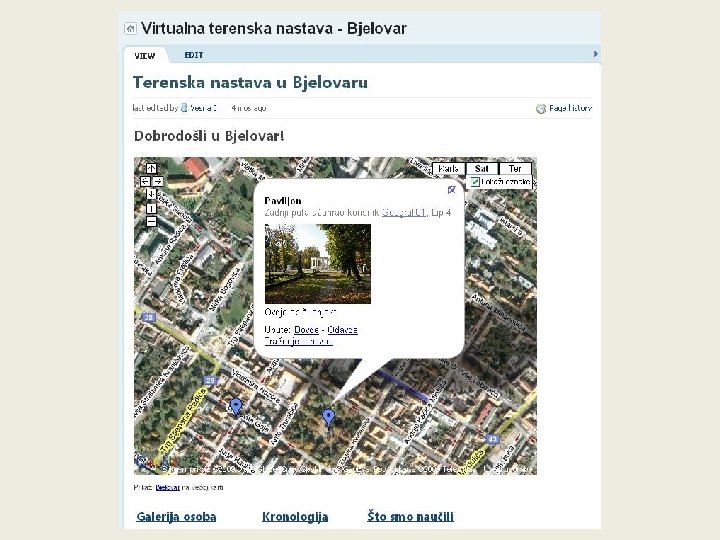The height and width of the screenshot is (540, 720).
Task: Click the underlined link in the Paviljon description
Action: (x=404, y=213)
